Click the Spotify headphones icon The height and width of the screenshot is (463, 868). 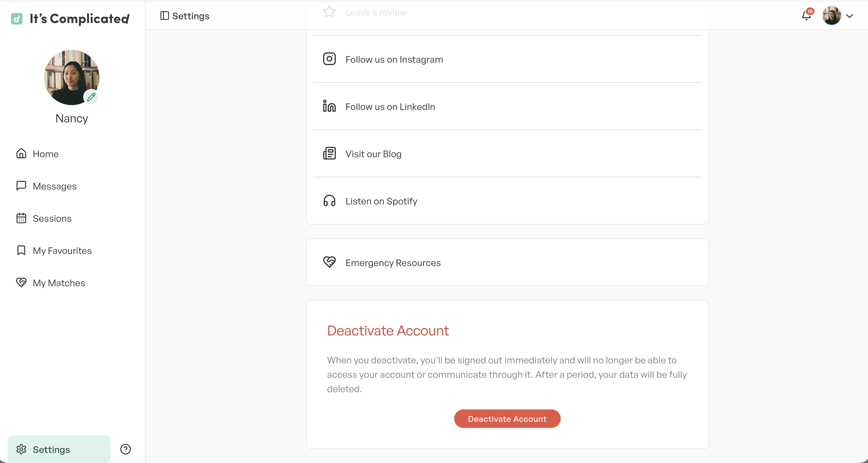click(x=329, y=200)
